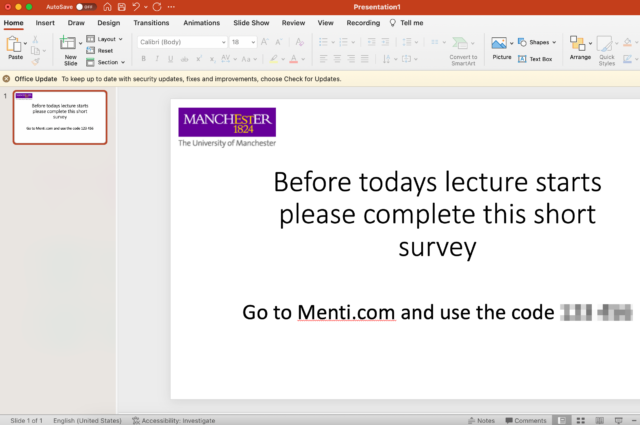Toggle Bold formatting
The image size is (640, 425).
pyautogui.click(x=144, y=59)
